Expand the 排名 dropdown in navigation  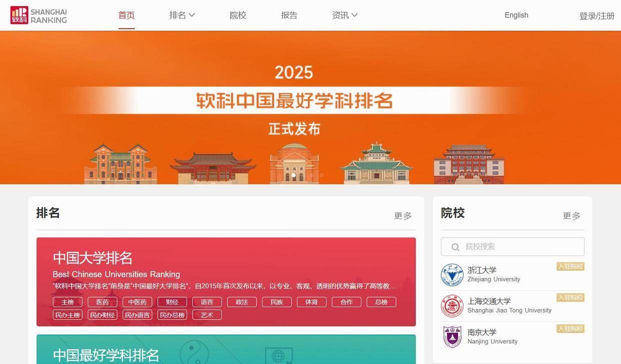[182, 15]
